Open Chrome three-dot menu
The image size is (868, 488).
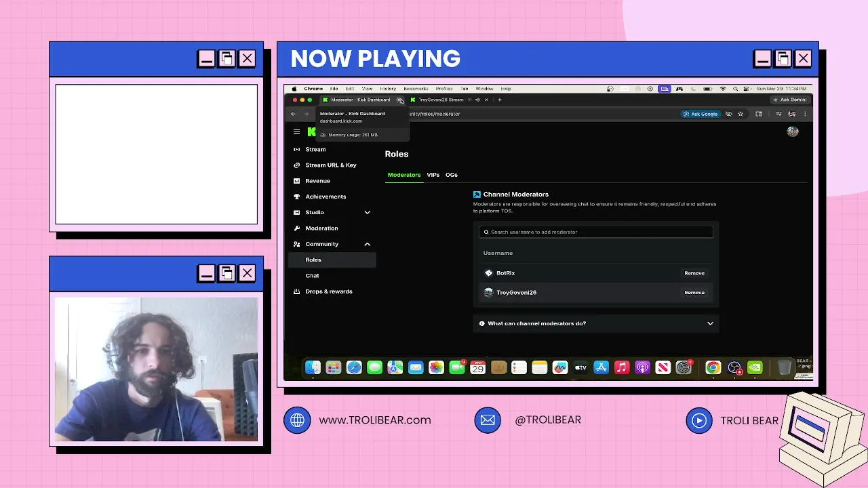pyautogui.click(x=806, y=114)
